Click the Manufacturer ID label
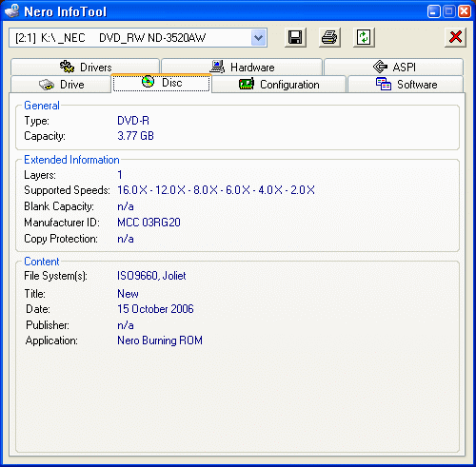Viewport: 476px width, 467px height. (62, 223)
